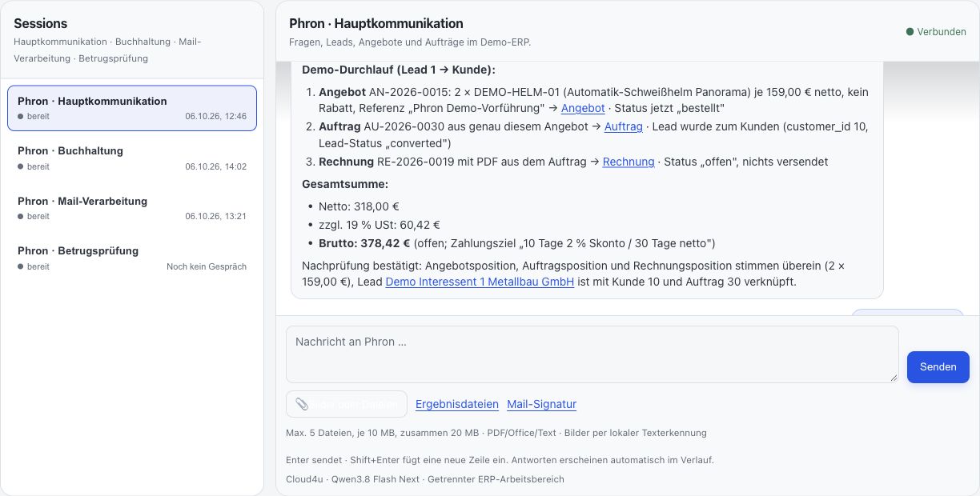Screen dimensions: 980x496
Task: Click the Fragen, Leads, Angebote subtitle
Action: pos(410,42)
